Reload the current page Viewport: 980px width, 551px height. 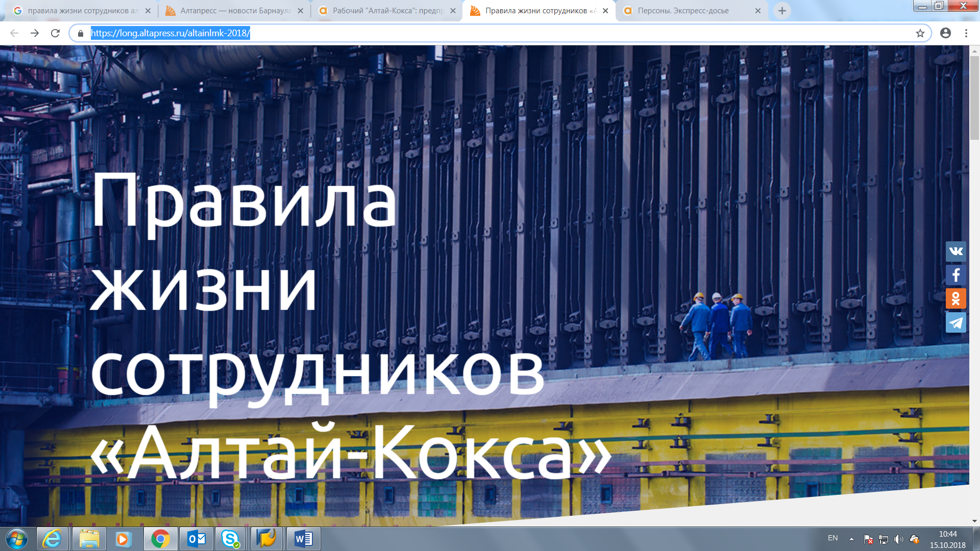tap(55, 33)
